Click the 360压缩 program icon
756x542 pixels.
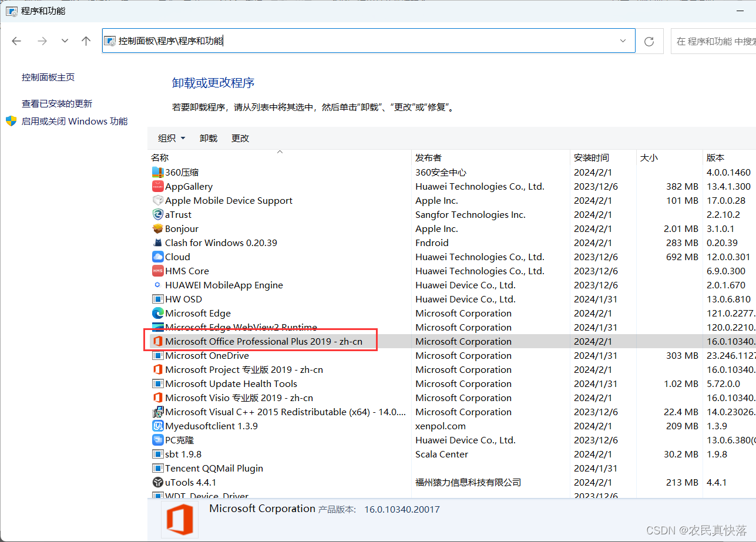157,172
